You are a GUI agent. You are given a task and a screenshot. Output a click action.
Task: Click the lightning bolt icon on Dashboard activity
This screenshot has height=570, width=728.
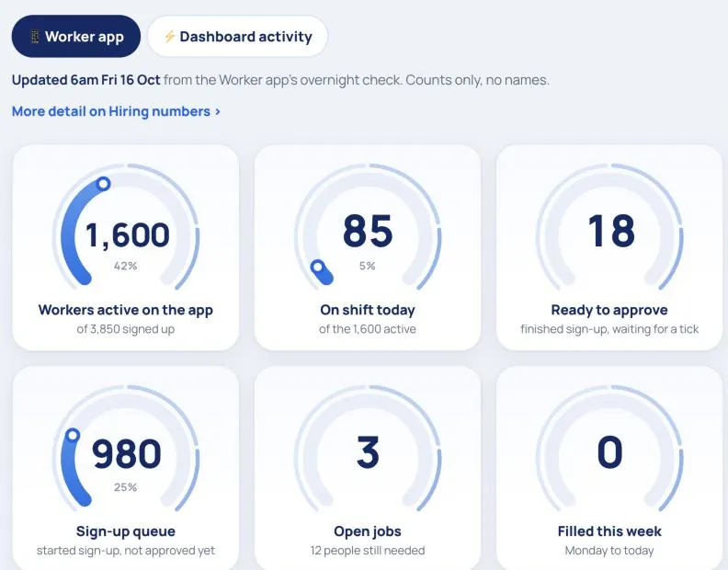169,36
